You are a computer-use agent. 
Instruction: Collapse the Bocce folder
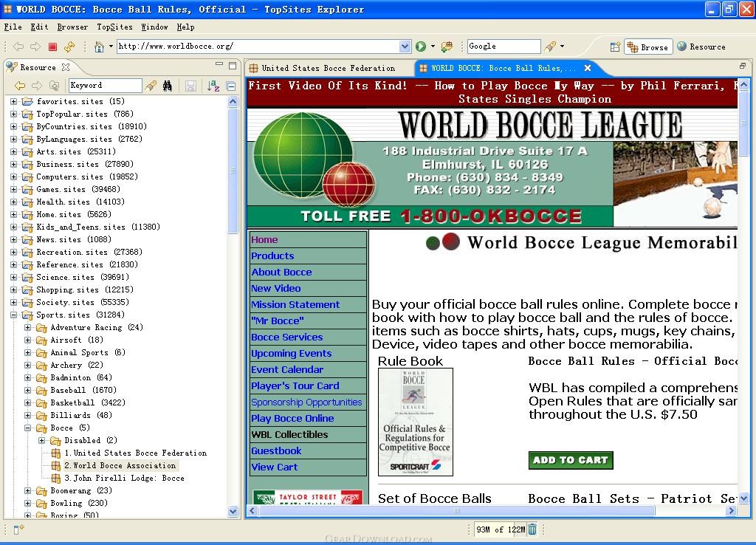coord(28,428)
